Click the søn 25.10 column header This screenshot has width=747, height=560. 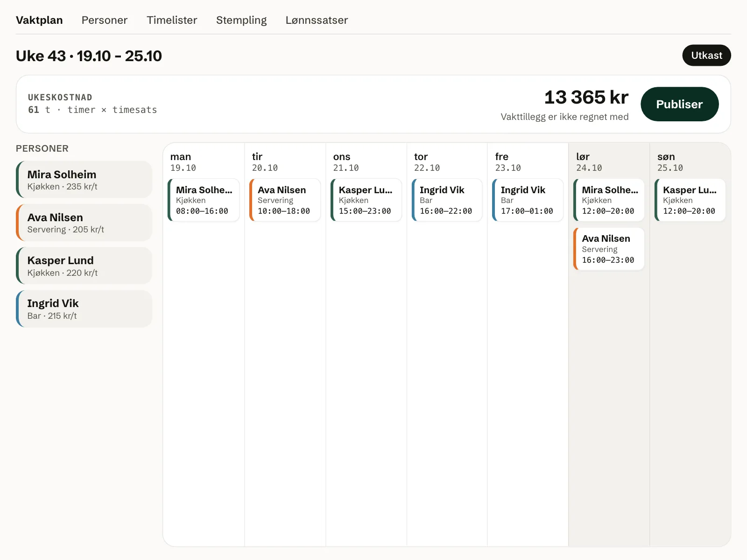670,162
